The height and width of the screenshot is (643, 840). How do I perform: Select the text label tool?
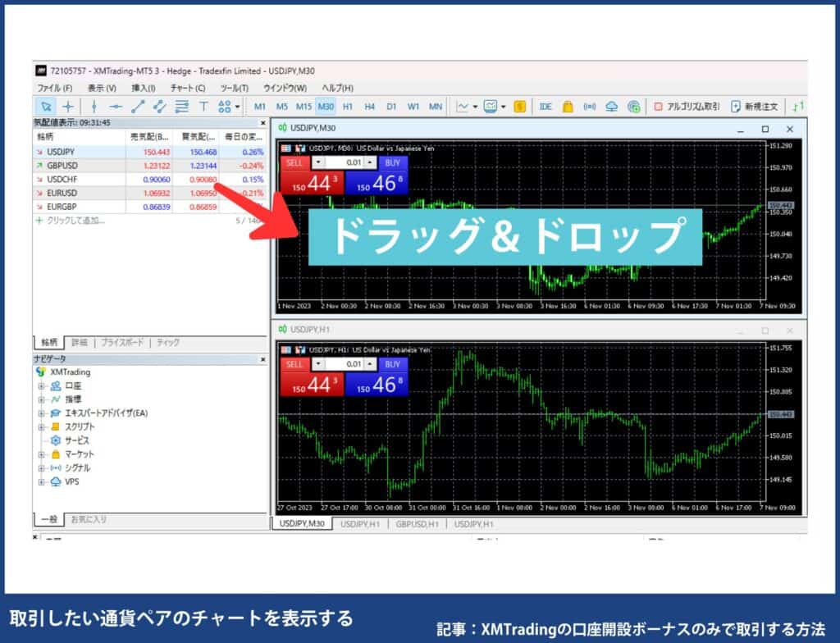click(203, 107)
